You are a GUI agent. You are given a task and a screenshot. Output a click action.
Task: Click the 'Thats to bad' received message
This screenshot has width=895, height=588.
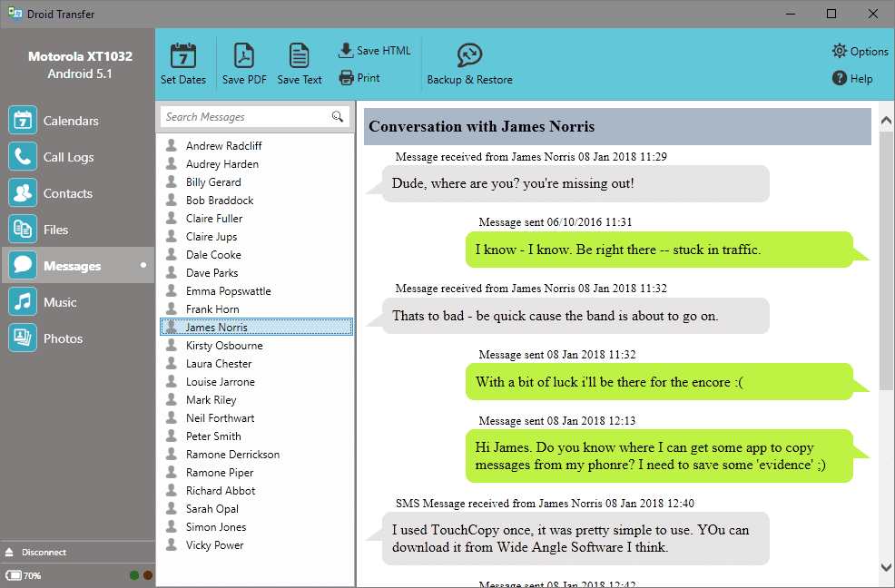pos(575,316)
